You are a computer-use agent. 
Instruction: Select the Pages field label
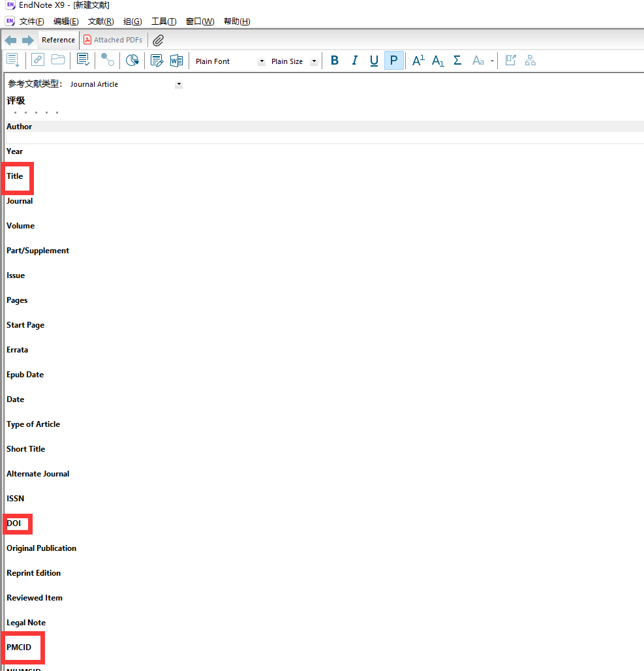point(17,300)
